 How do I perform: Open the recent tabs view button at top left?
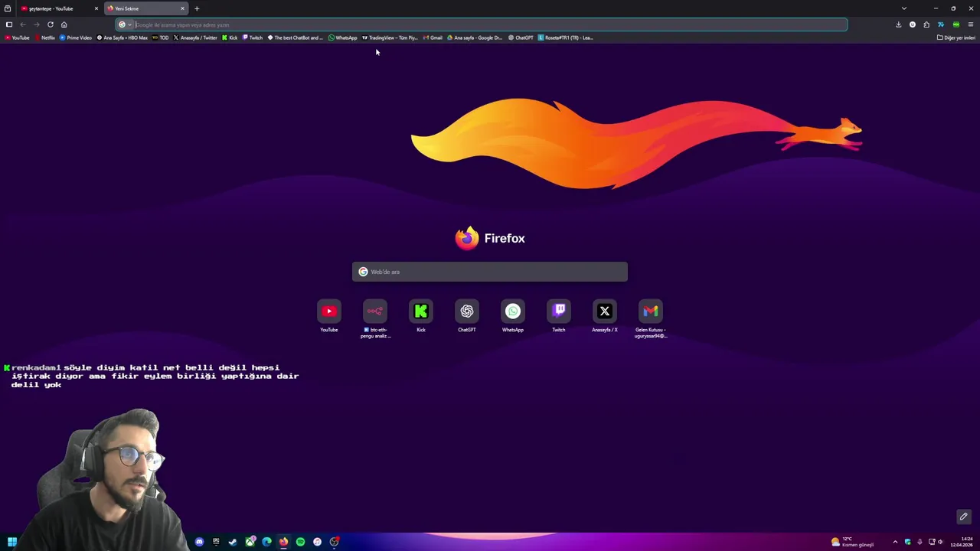pos(8,8)
